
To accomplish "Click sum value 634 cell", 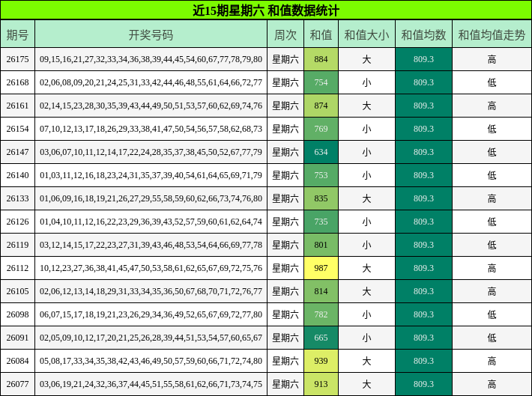I will (321, 152).
